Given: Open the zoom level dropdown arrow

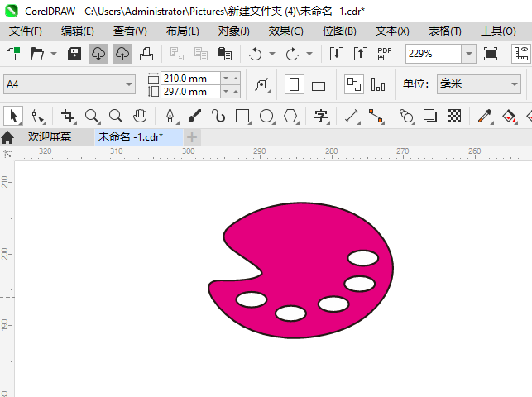Looking at the screenshot, I should (x=469, y=54).
